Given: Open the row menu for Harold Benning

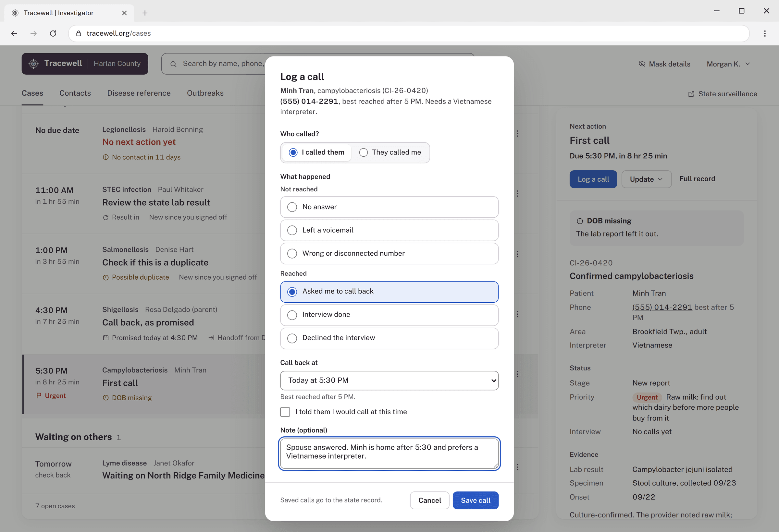Looking at the screenshot, I should click(517, 133).
